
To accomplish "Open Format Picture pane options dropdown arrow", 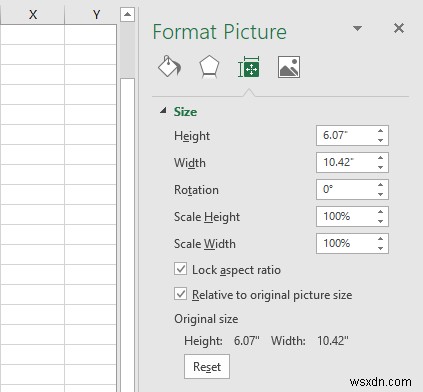I will (x=357, y=28).
